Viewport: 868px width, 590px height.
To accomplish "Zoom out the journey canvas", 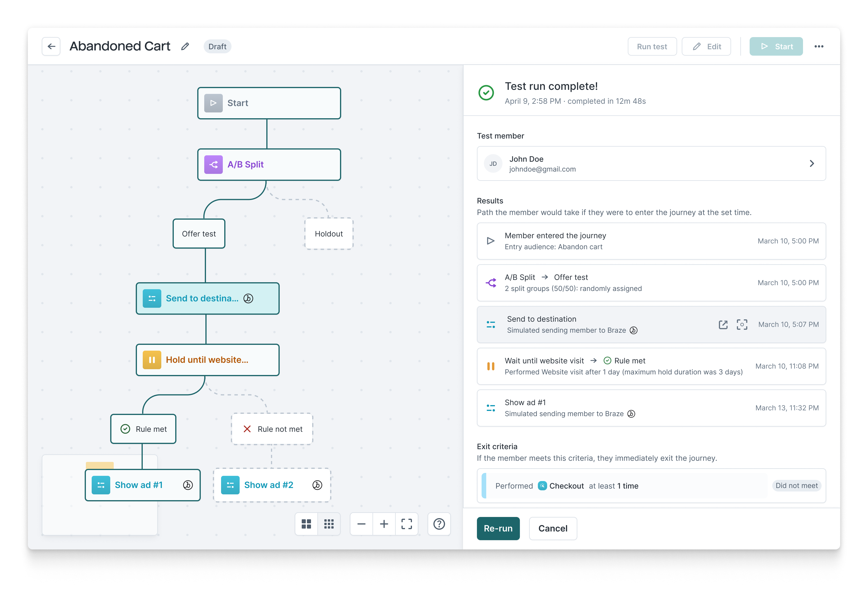I will [x=361, y=524].
